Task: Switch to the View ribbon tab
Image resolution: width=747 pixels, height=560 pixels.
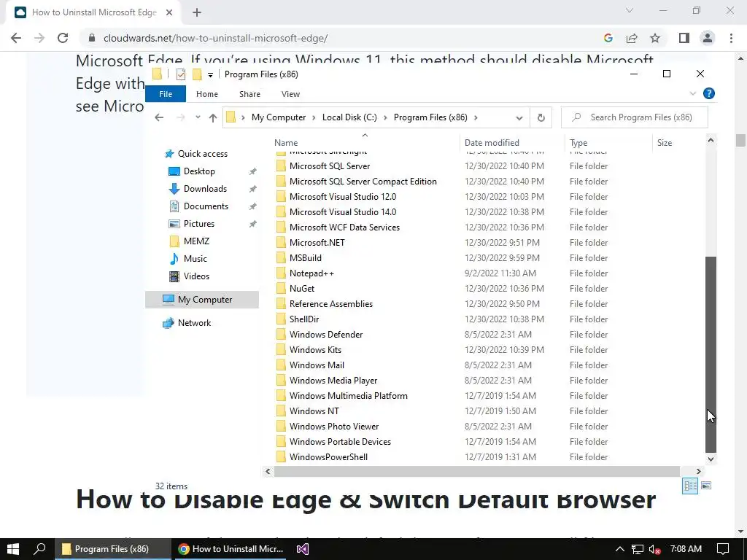Action: 290,94
